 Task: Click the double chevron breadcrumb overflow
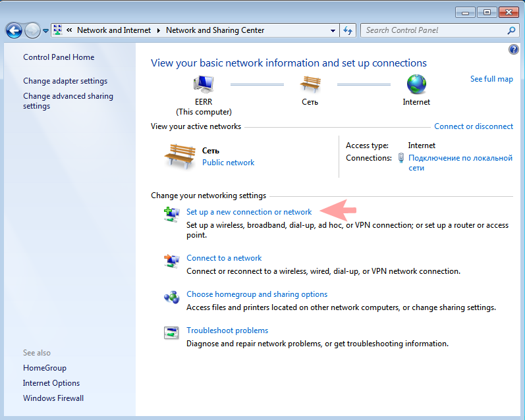(x=69, y=30)
